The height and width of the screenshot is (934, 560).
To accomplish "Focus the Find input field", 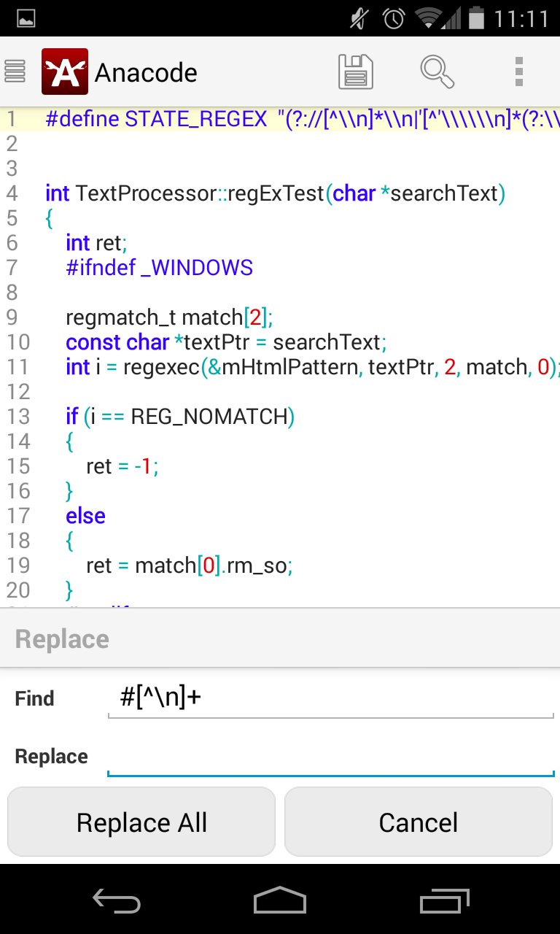I will [x=331, y=698].
